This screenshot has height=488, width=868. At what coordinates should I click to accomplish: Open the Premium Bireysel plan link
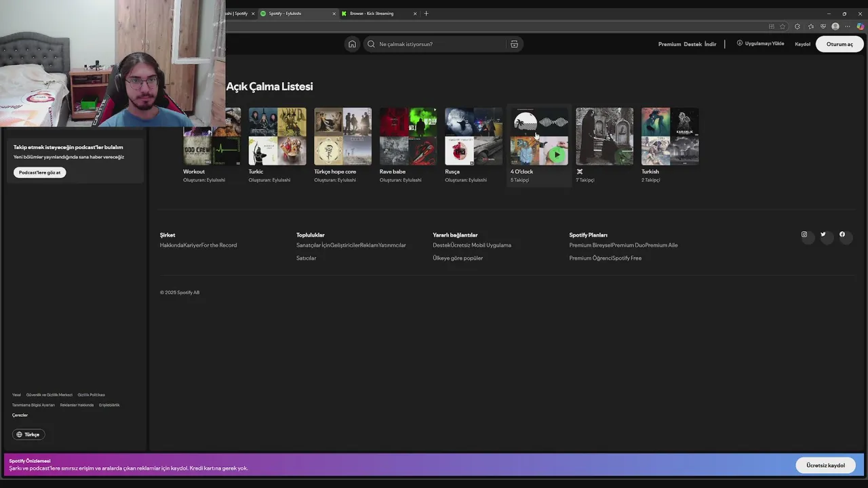click(590, 245)
